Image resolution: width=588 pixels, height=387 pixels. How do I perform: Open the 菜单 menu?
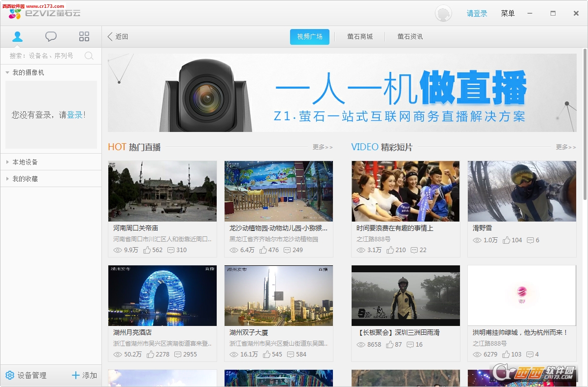(x=507, y=13)
